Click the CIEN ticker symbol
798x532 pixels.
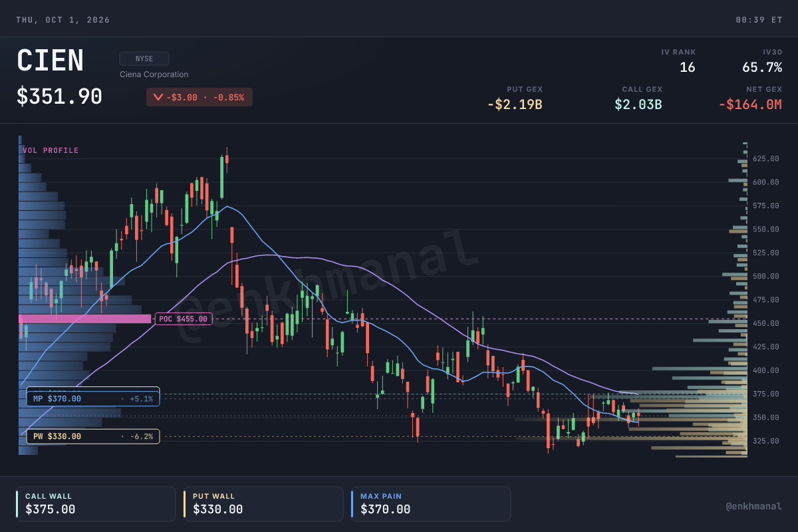[x=51, y=61]
